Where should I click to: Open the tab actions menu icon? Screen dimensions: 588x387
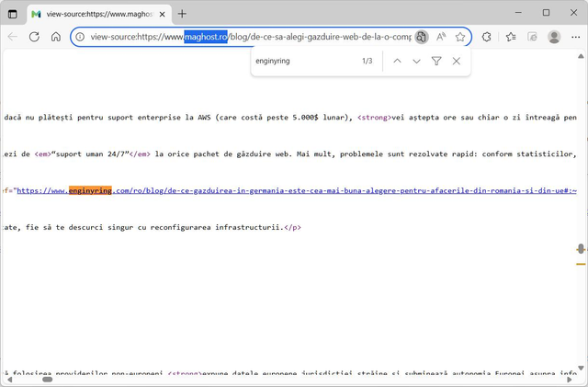tap(12, 15)
